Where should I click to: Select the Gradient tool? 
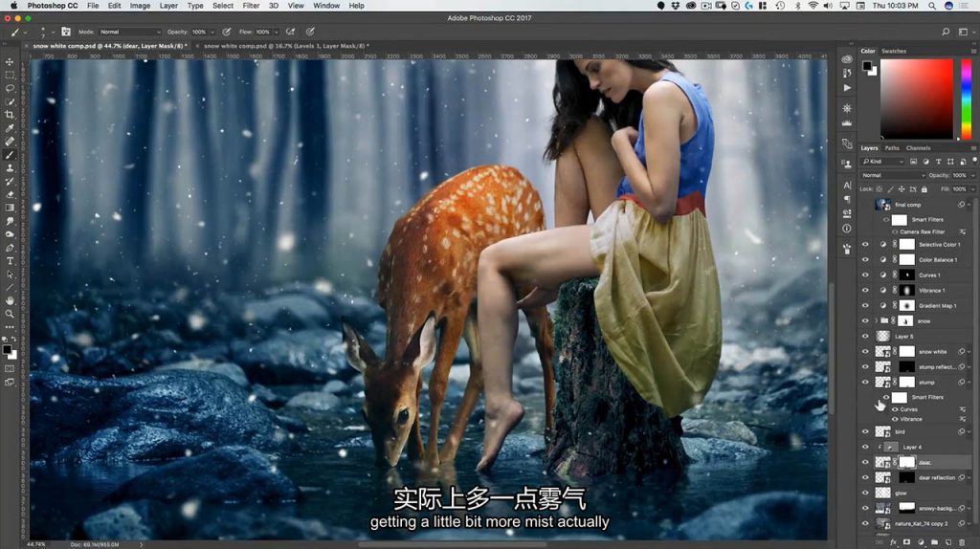(10, 208)
